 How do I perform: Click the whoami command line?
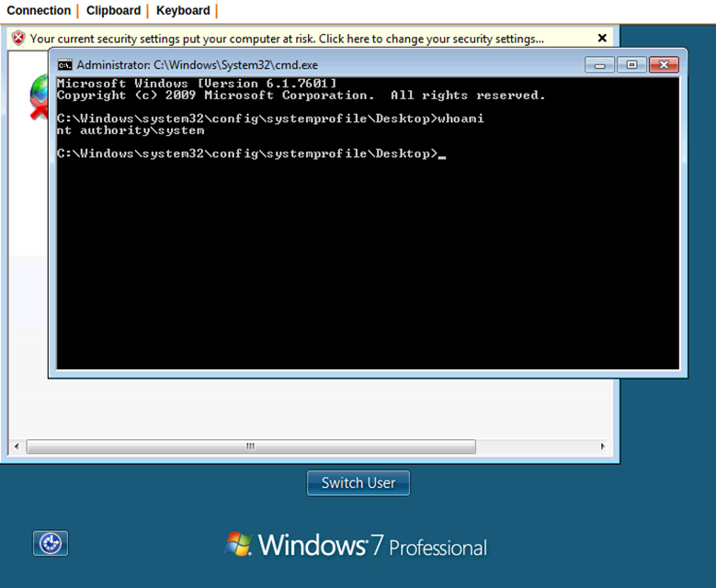pyautogui.click(x=270, y=119)
